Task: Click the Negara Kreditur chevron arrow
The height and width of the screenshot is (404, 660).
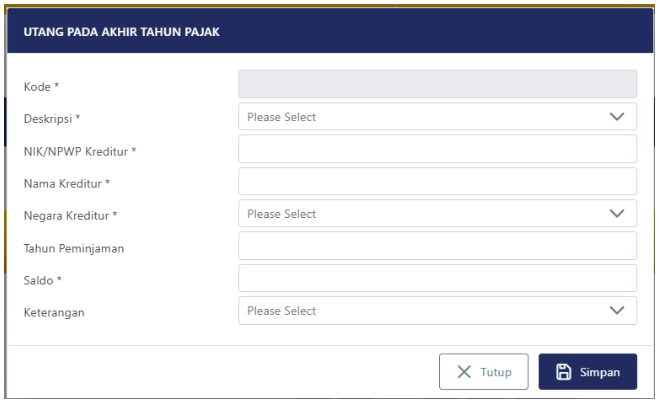Action: pos(617,214)
